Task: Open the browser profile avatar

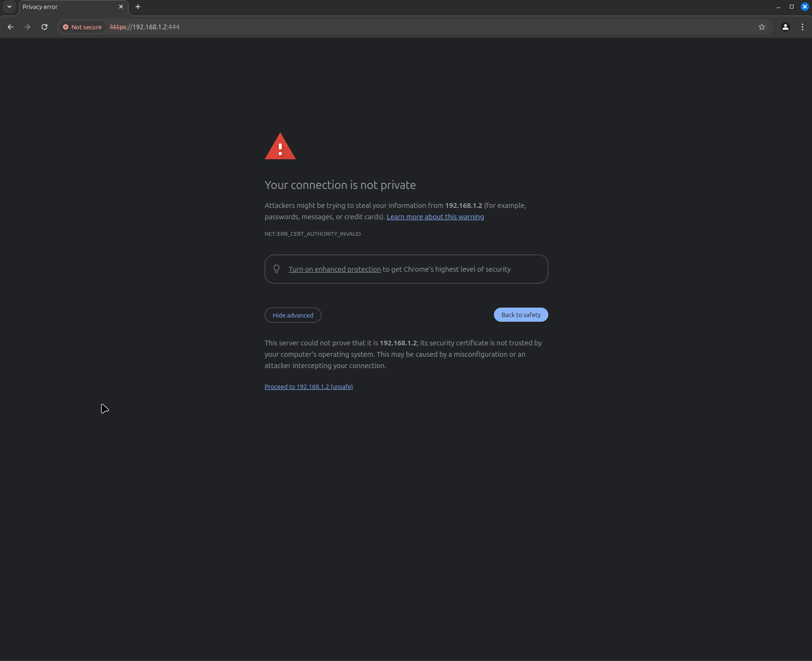Action: point(786,27)
